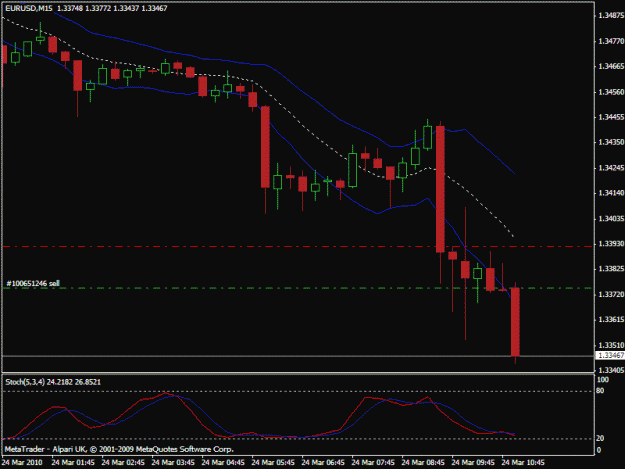Click time axis label 24 Mar 08:45

423,463
